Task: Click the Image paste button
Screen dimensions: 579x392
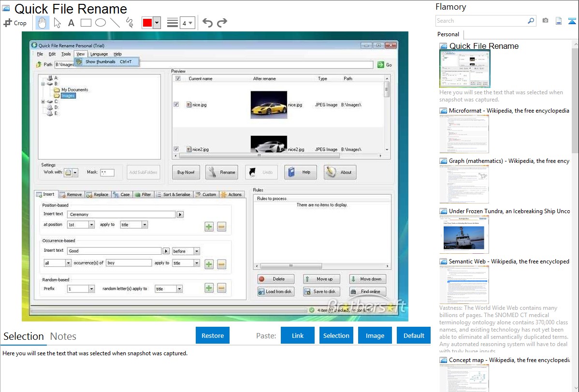Action: coord(375,335)
